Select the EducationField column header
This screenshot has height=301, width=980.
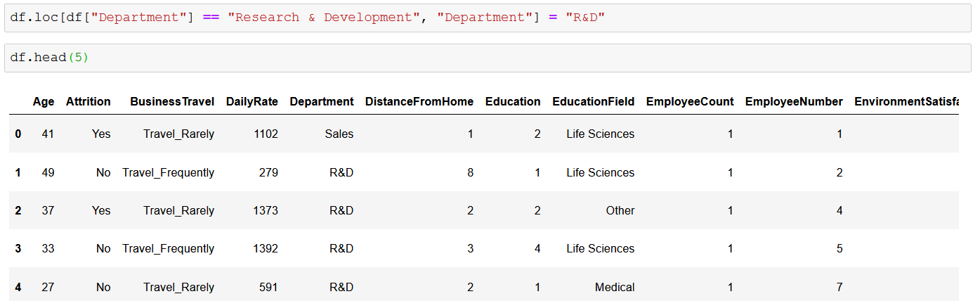pyautogui.click(x=594, y=101)
